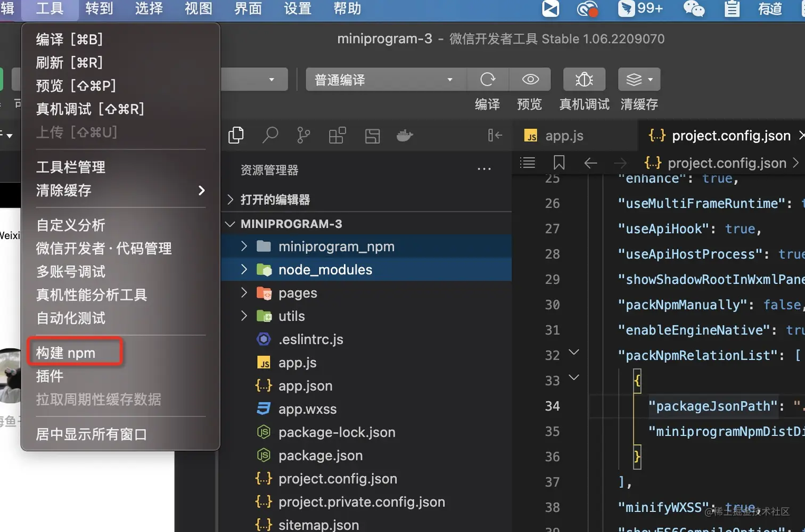Click the compile refresh icon in toolbar
The height and width of the screenshot is (532, 805).
488,79
